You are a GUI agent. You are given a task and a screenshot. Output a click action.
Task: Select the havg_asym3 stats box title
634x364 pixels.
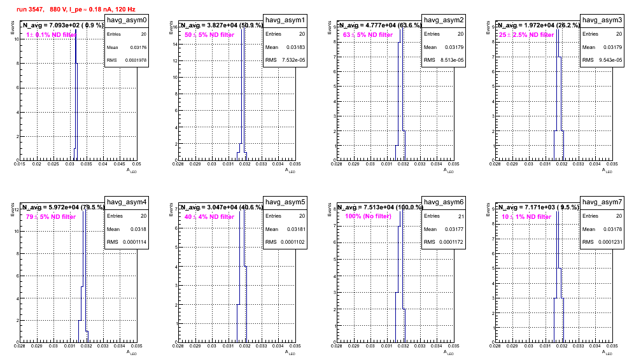(602, 20)
